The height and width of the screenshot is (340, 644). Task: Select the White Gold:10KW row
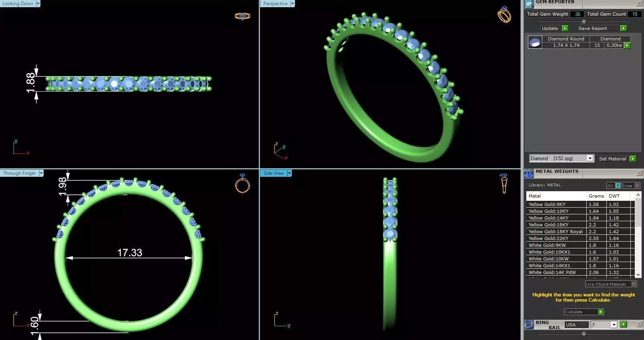click(580, 259)
